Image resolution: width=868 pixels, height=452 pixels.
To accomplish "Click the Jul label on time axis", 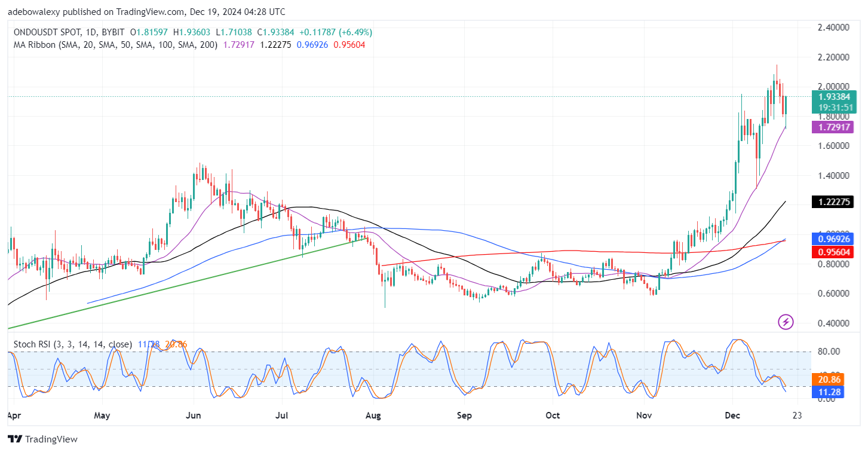I will pos(282,414).
